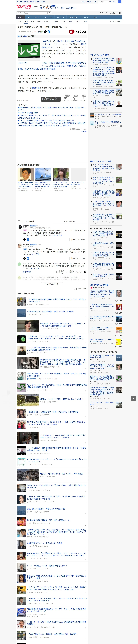138x644 pixels.
Task: Click the KYODO publisher logo
Action: tap(77, 32)
